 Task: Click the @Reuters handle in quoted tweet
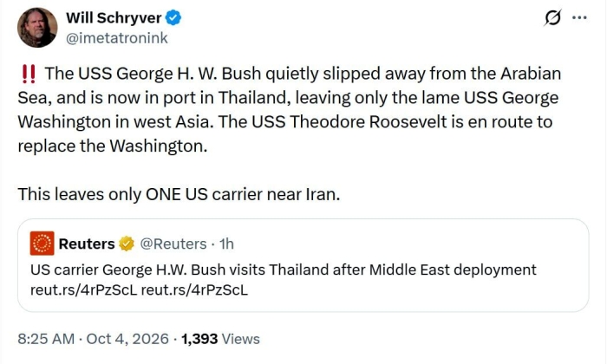coord(173,244)
